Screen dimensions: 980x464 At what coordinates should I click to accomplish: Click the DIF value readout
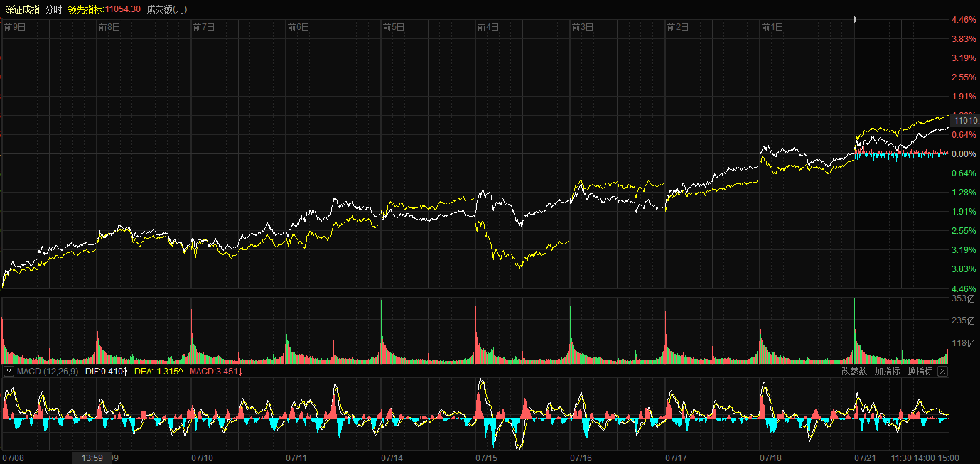point(105,371)
